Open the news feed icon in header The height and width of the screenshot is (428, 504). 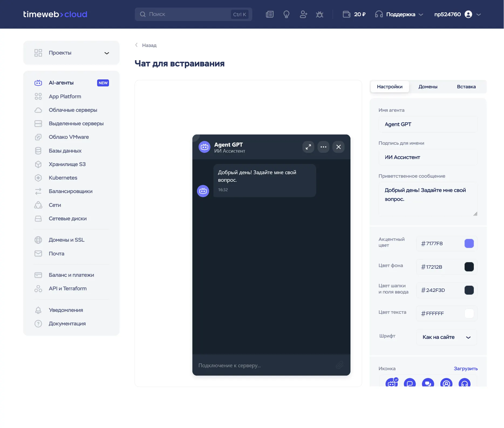(x=270, y=14)
